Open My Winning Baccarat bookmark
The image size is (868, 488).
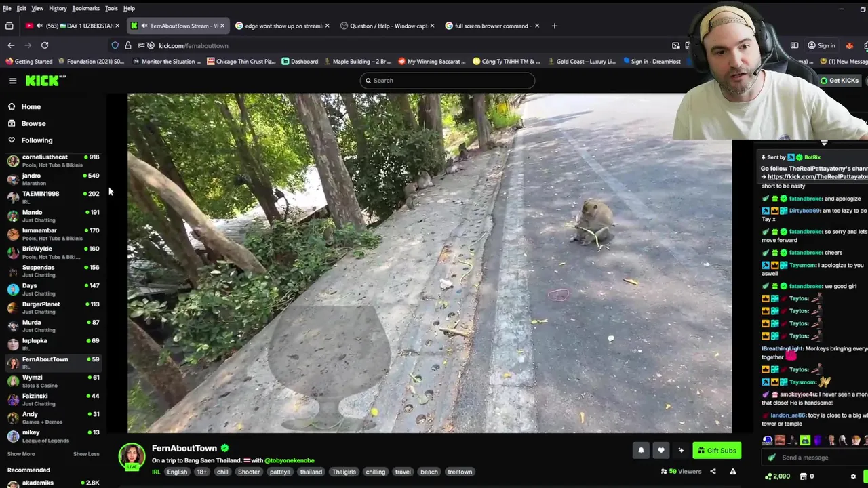coord(432,61)
